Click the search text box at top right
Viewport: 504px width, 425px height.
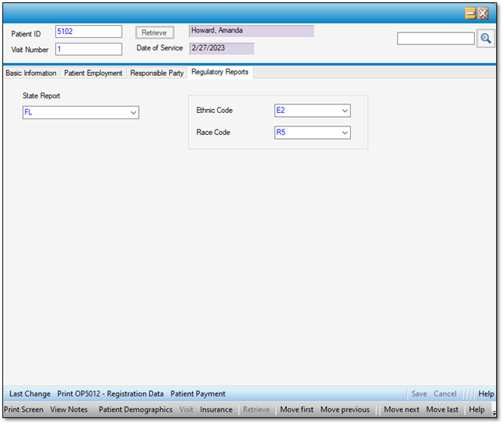(435, 39)
